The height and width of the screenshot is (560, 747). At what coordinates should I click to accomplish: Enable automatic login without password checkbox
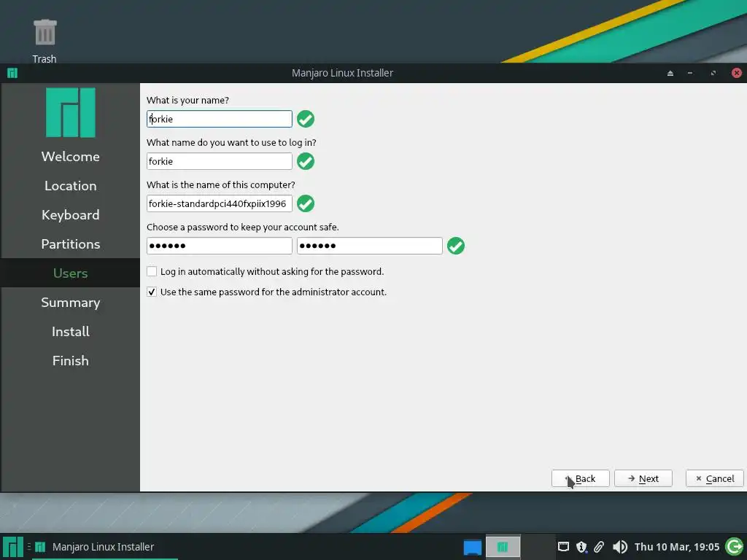pyautogui.click(x=152, y=271)
